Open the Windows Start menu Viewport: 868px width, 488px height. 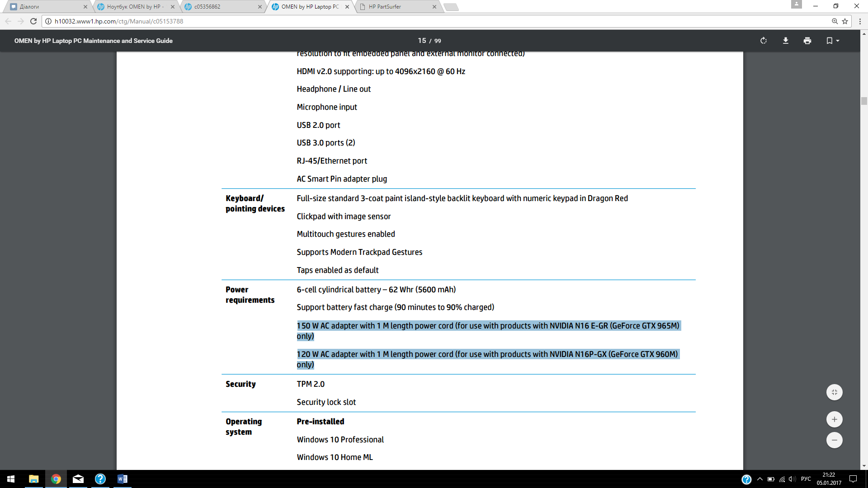point(11,479)
